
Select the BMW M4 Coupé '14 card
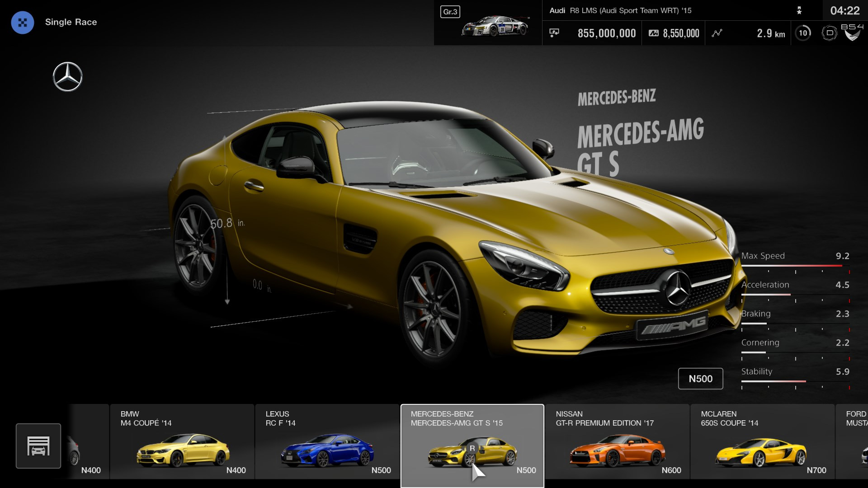tap(182, 441)
